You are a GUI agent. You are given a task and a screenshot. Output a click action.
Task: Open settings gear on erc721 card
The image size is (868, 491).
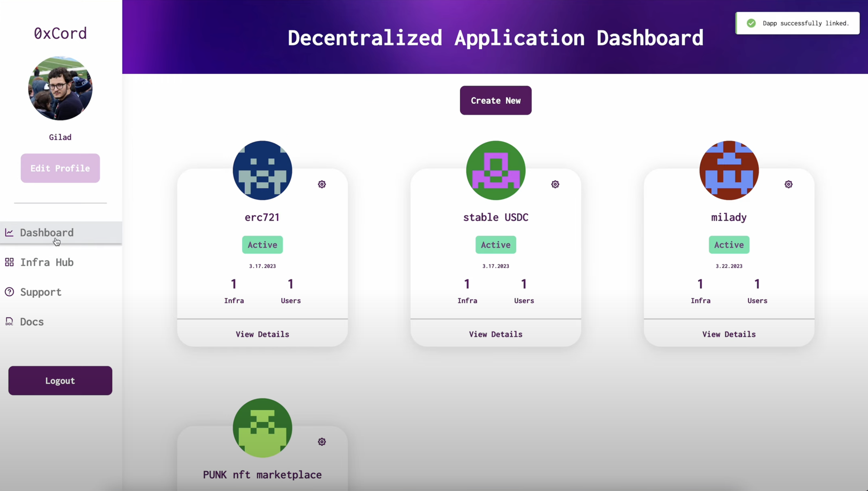[x=322, y=184]
